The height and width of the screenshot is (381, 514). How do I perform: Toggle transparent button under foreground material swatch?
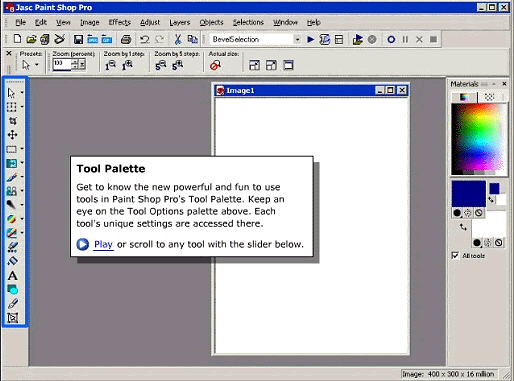479,213
